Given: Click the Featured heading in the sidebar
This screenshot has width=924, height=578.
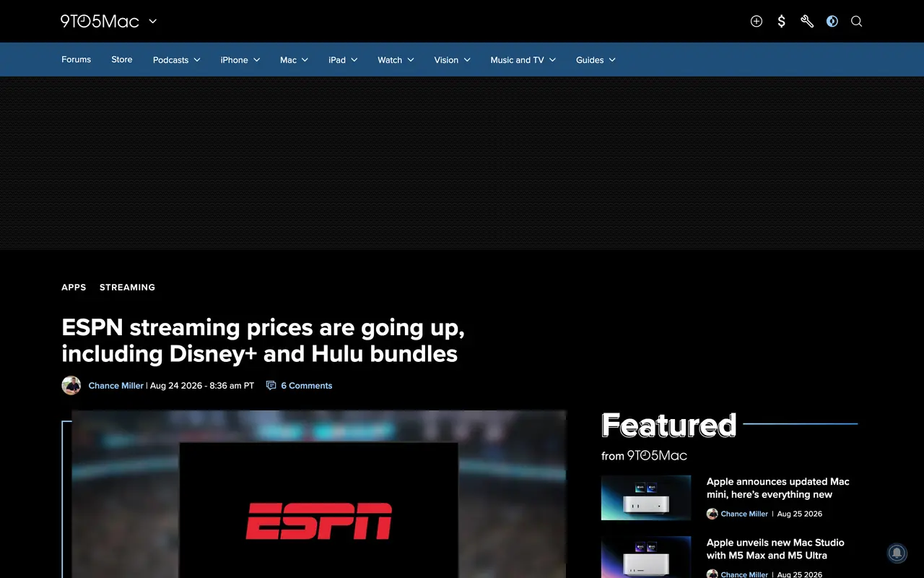Looking at the screenshot, I should point(668,425).
